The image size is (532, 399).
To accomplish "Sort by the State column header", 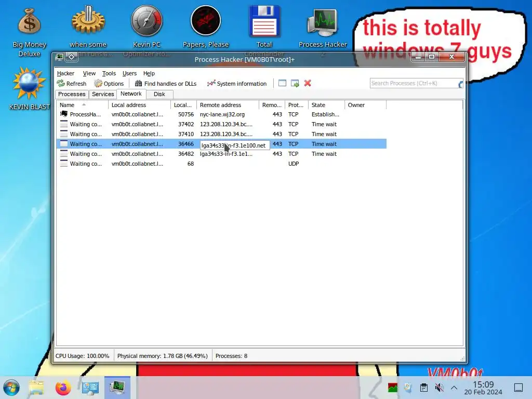I will (326, 105).
